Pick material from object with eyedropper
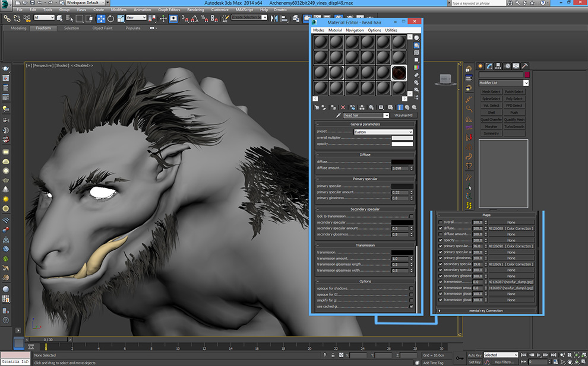This screenshot has width=588, height=366. click(338, 115)
